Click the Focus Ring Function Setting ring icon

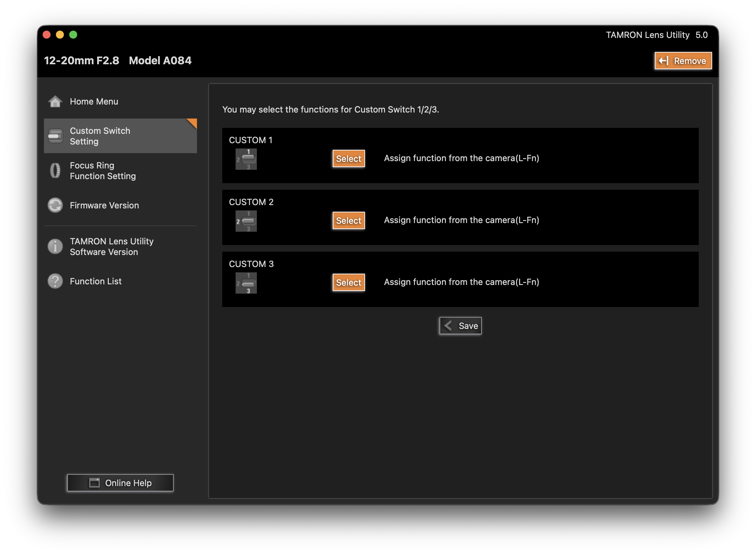[55, 171]
